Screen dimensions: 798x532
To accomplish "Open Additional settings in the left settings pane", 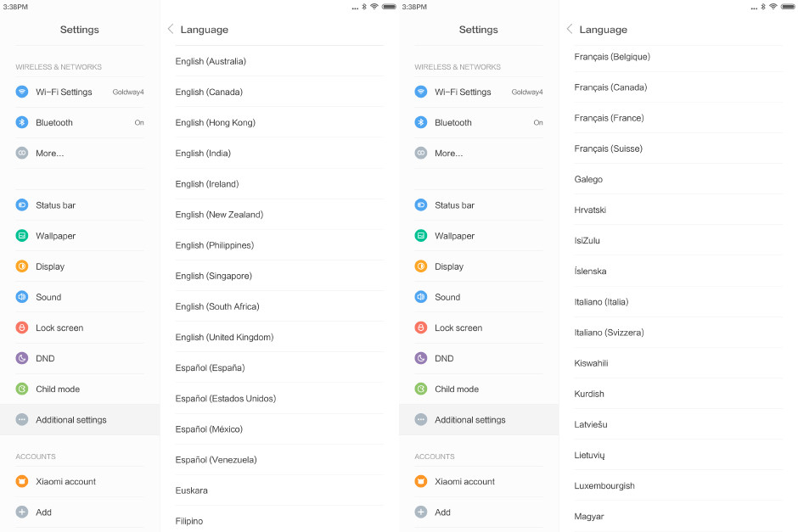I will 71,420.
